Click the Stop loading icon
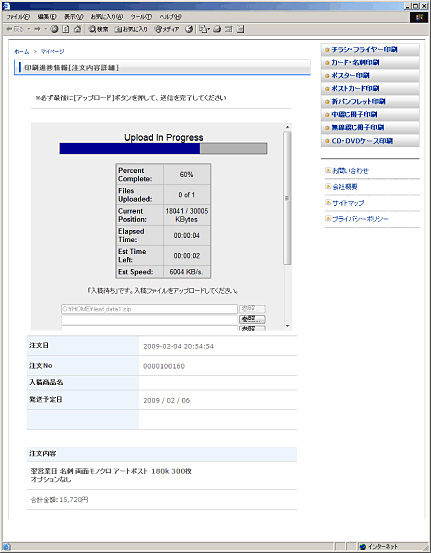The image size is (431, 553). 54,29
